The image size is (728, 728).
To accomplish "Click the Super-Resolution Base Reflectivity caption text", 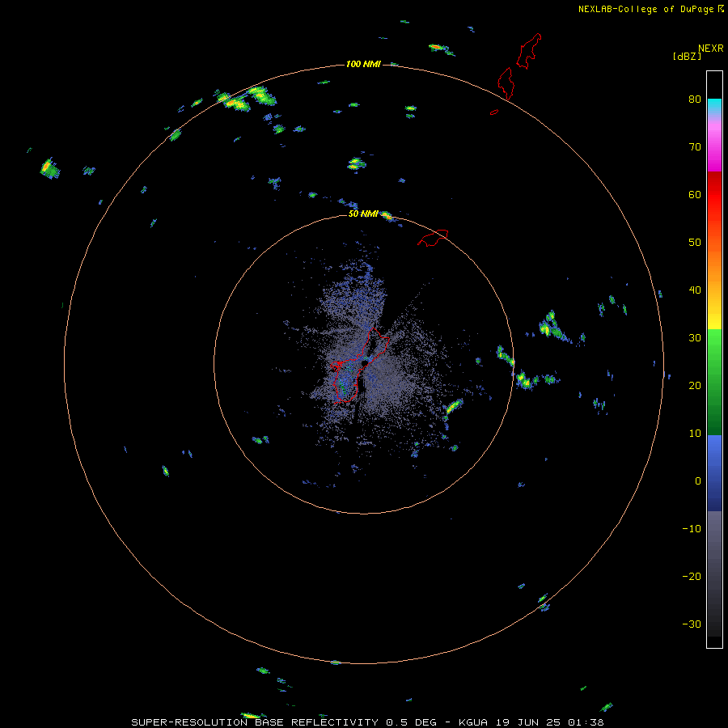I will 255,722.
